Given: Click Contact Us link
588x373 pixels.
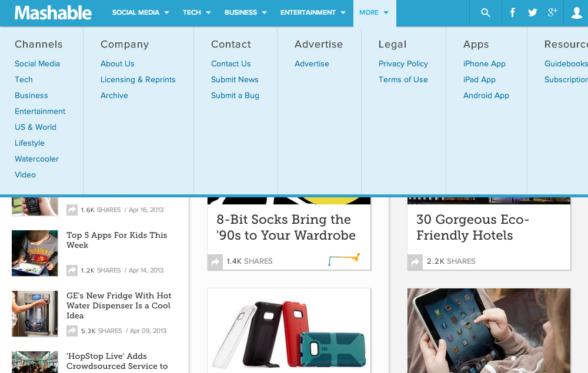Looking at the screenshot, I should 230,63.
